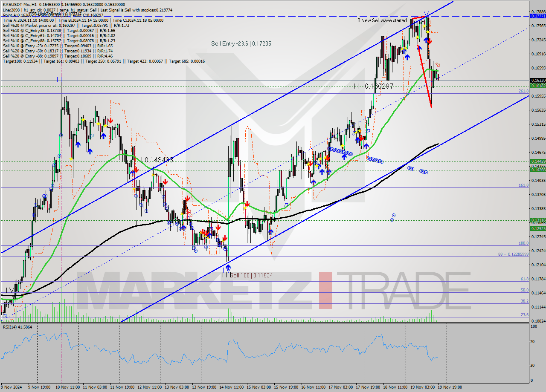The height and width of the screenshot is (392, 546).
Task: Click the 161.8 Fibonacci level label
Action: pos(523,185)
